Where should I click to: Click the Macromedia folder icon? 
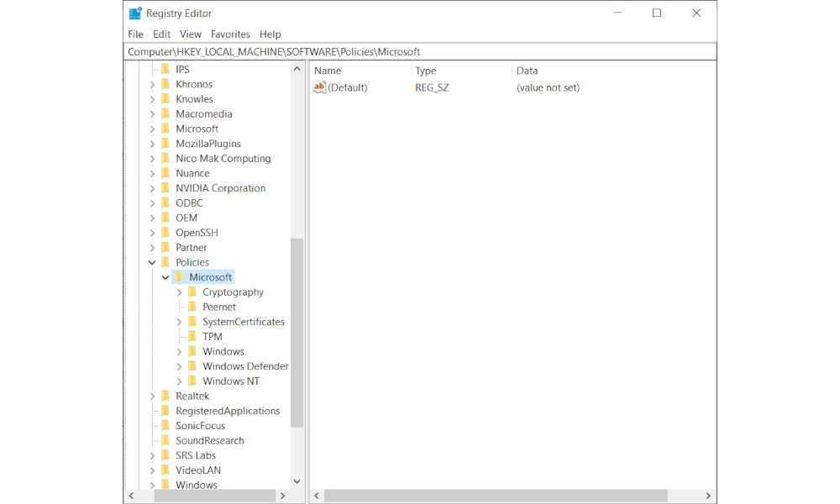click(165, 113)
